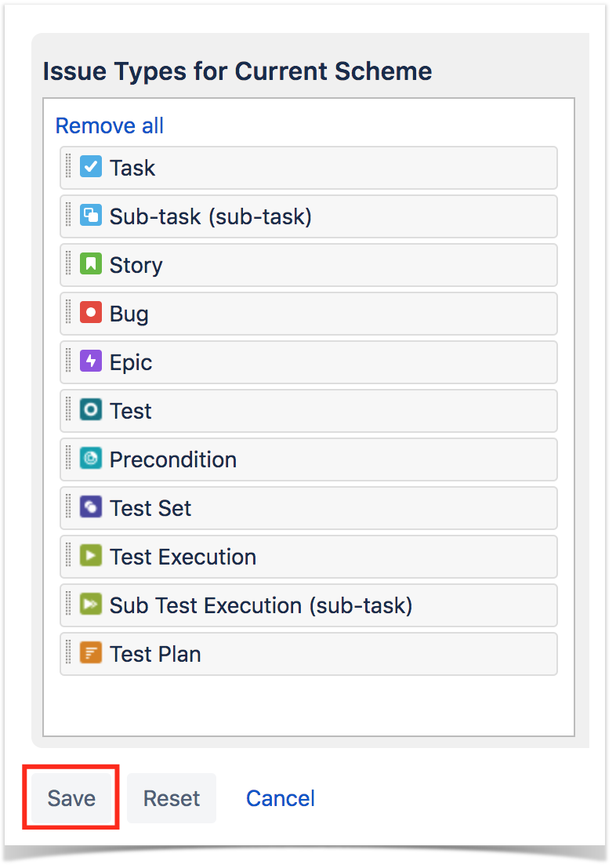
Task: Save the issue type scheme
Action: [71, 798]
